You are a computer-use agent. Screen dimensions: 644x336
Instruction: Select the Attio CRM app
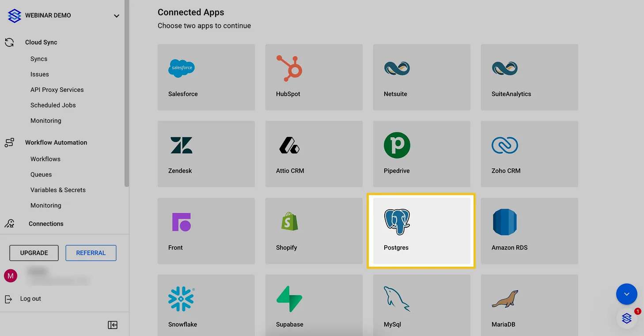(x=314, y=154)
